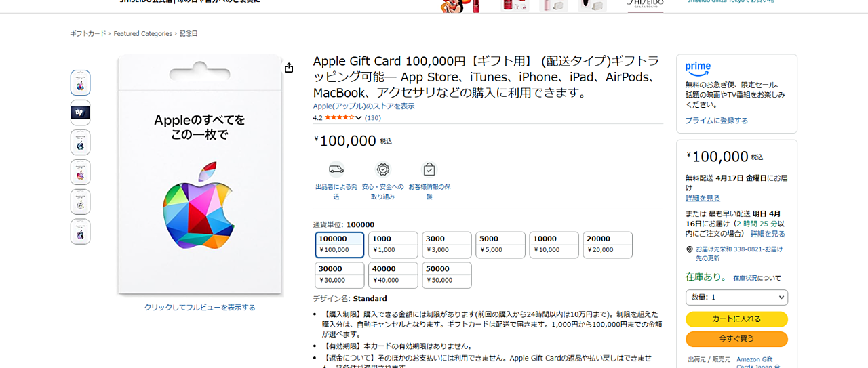Viewport: 868px width, 368px height.
Task: Select the fifth product thumbnail
Action: coord(80,202)
